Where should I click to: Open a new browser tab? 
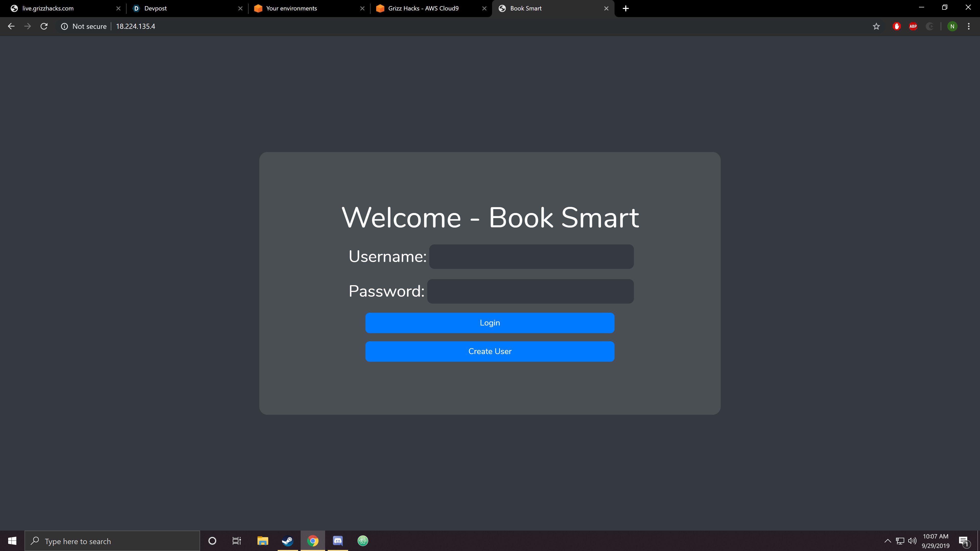pos(626,8)
